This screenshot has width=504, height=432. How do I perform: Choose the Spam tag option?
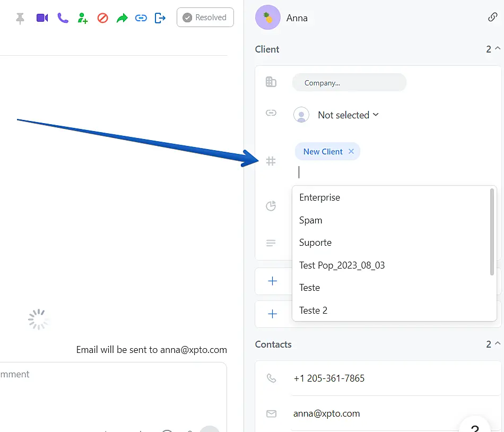click(x=310, y=220)
